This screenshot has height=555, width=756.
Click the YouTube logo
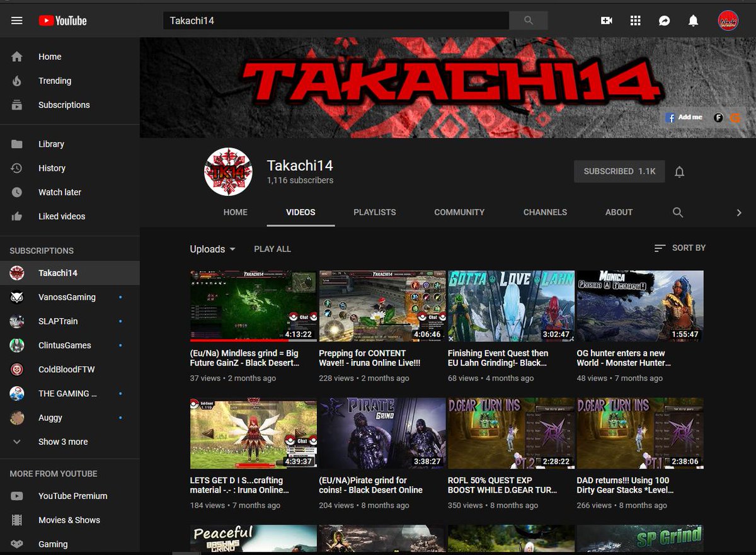point(62,21)
